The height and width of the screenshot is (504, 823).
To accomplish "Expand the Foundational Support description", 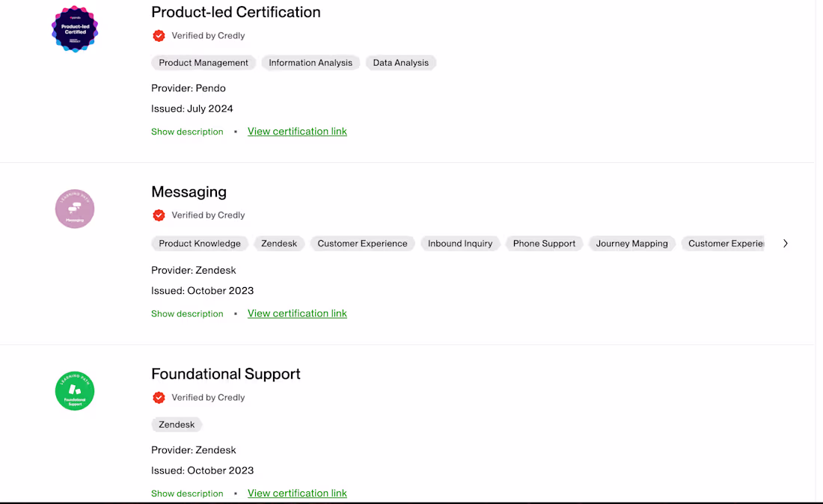I will click(x=187, y=493).
